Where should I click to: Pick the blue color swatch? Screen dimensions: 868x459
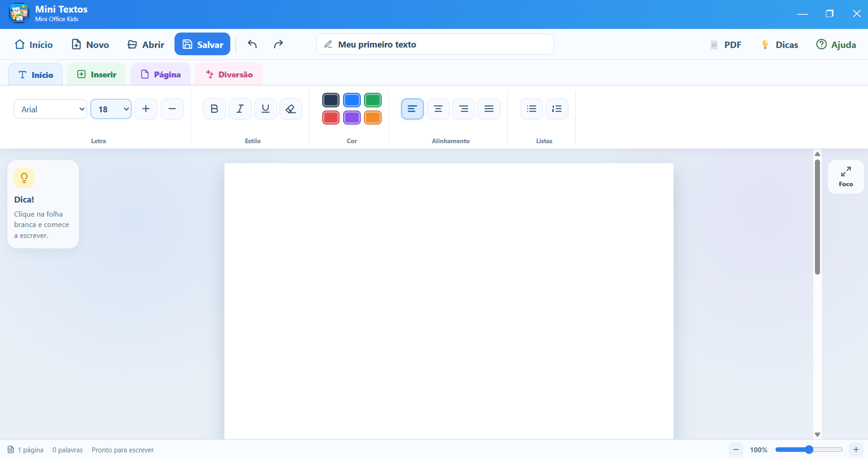[352, 100]
